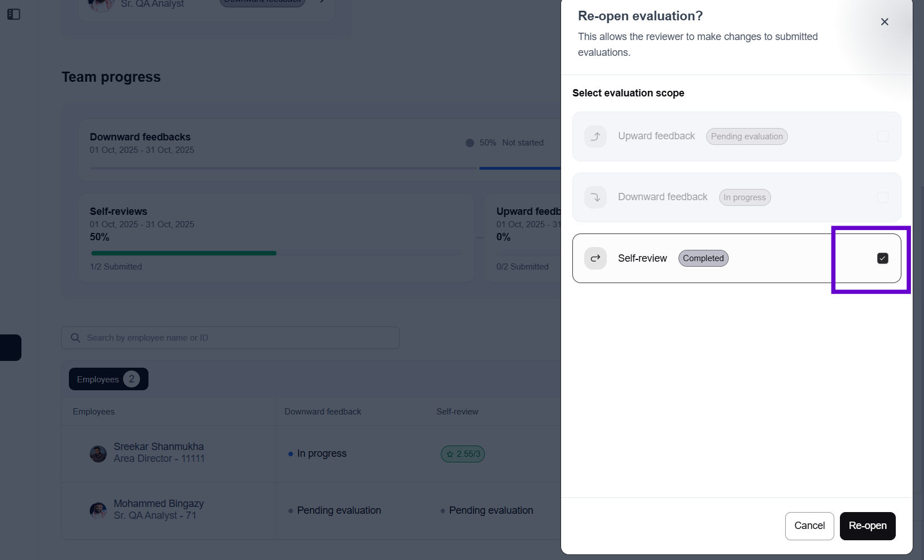Click the Self-reviews green progress bar
924x560 pixels.
(x=184, y=253)
